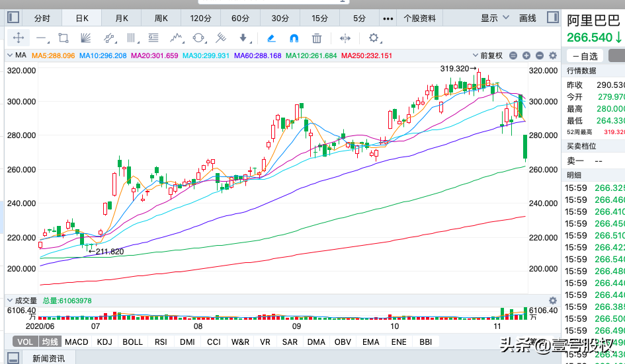The height and width of the screenshot is (364, 625).
Task: Open the 新闻资讯 news panel
Action: [48, 358]
